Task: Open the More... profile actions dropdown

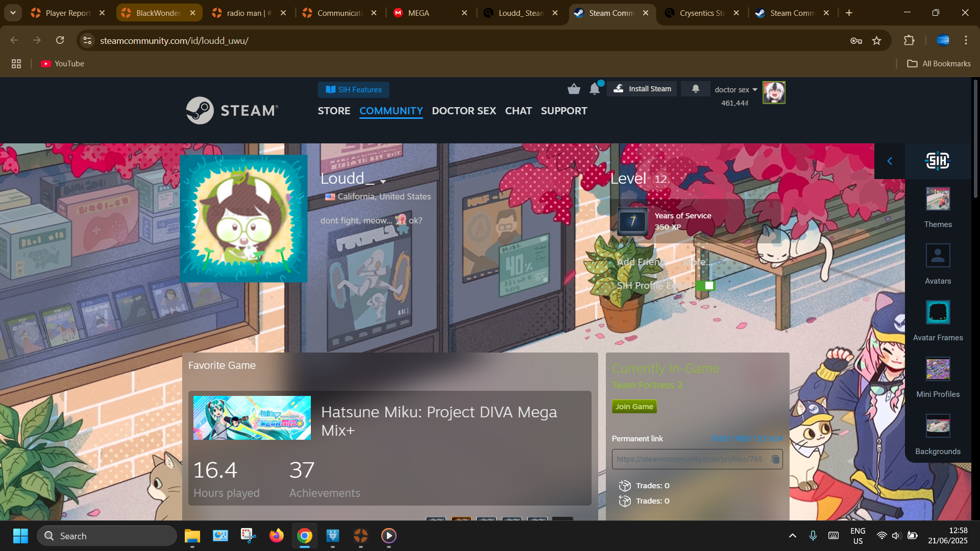Action: pos(703,262)
